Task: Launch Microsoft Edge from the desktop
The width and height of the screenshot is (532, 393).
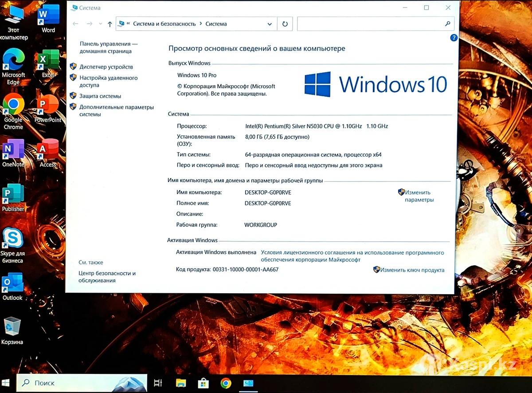Action: point(13,67)
